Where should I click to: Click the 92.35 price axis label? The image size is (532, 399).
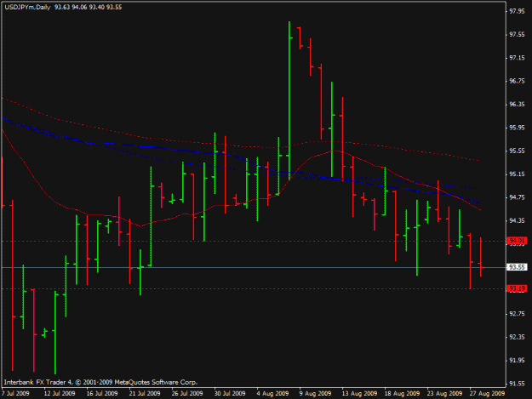[x=517, y=337]
